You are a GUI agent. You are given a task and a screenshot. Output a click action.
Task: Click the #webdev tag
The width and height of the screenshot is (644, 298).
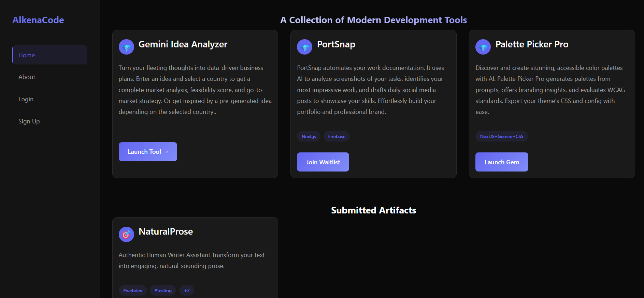pos(133,290)
